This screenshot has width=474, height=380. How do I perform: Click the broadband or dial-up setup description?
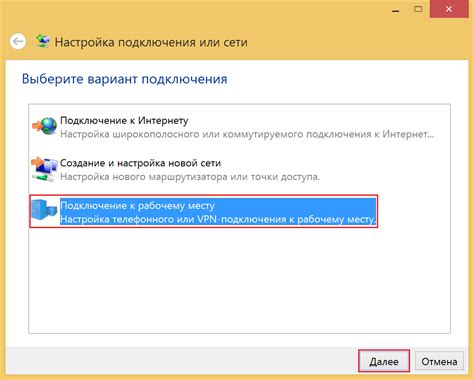coord(247,134)
